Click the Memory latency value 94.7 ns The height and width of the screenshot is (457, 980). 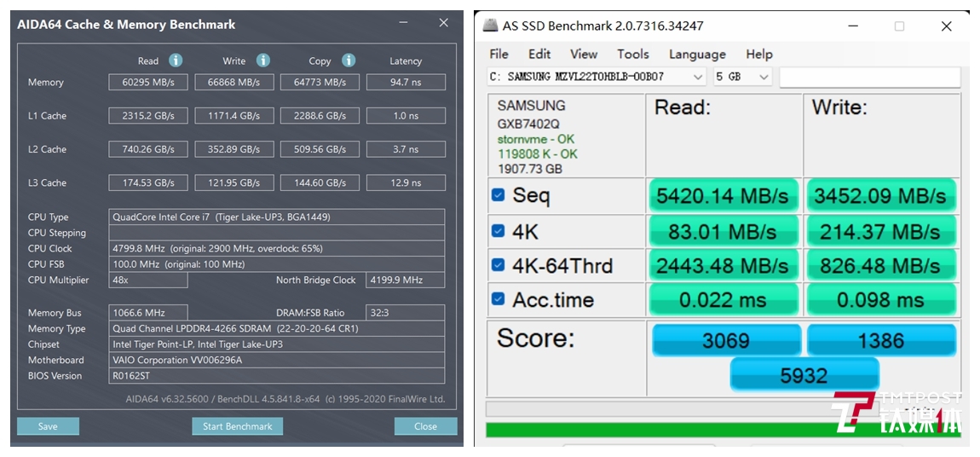(x=406, y=83)
